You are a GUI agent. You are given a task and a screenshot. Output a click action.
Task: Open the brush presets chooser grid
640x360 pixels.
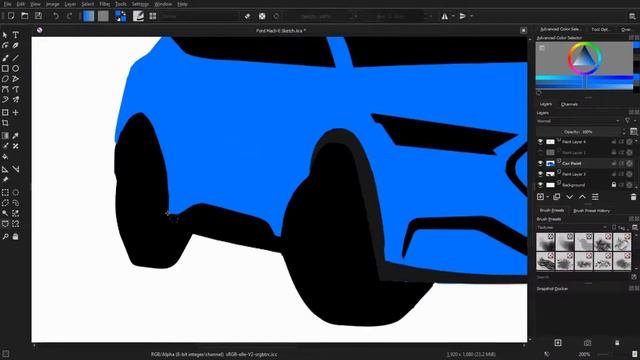tap(153, 16)
